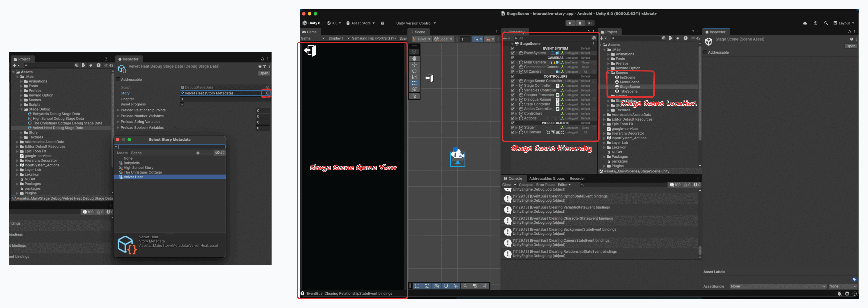Click Open button for Stage Scene asset
Image resolution: width=868 pixels, height=308 pixels.
tap(851, 46)
